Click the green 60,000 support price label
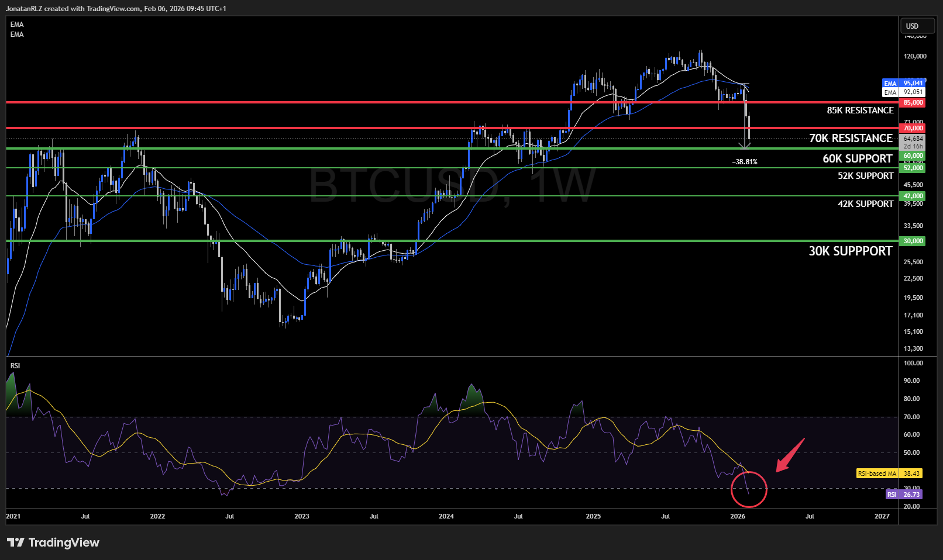The width and height of the screenshot is (943, 560). point(912,155)
